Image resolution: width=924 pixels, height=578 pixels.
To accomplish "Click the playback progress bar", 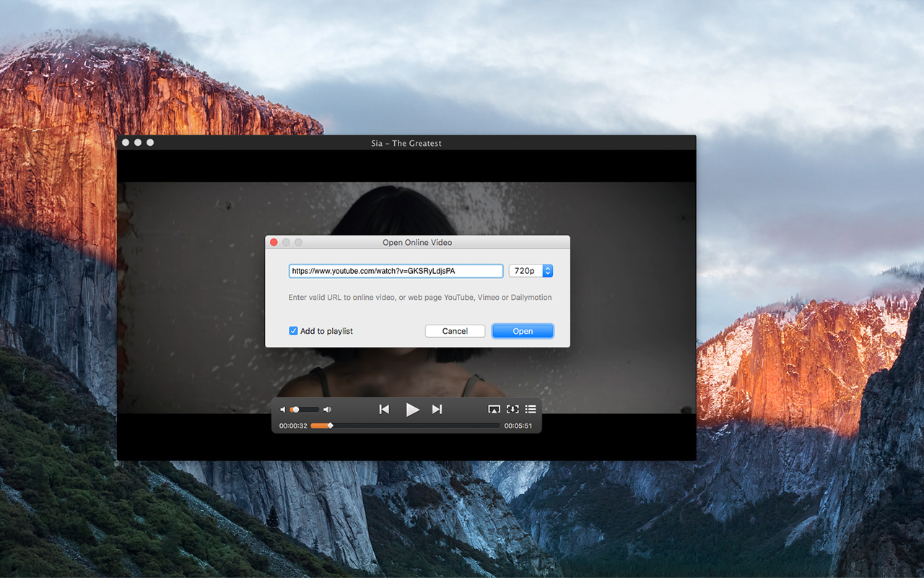I will point(405,426).
